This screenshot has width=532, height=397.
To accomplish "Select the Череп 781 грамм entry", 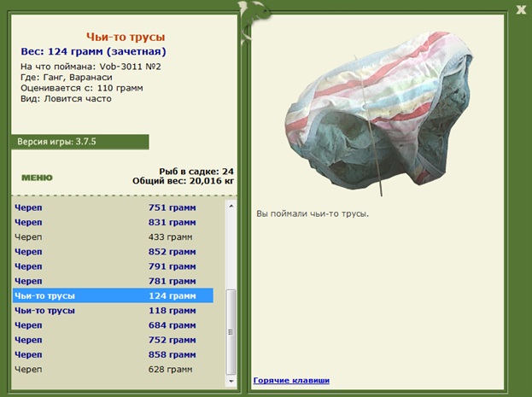I will [x=113, y=281].
